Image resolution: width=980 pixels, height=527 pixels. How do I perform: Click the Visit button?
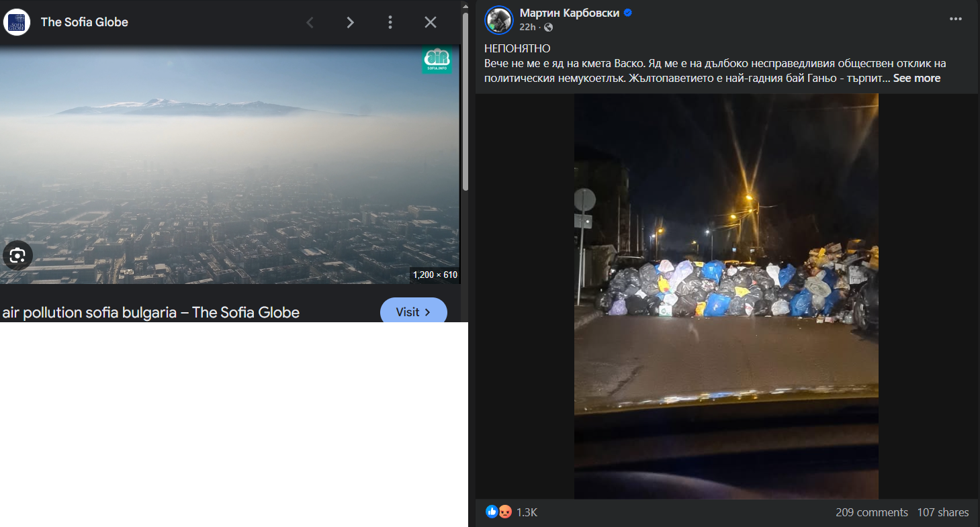click(414, 312)
